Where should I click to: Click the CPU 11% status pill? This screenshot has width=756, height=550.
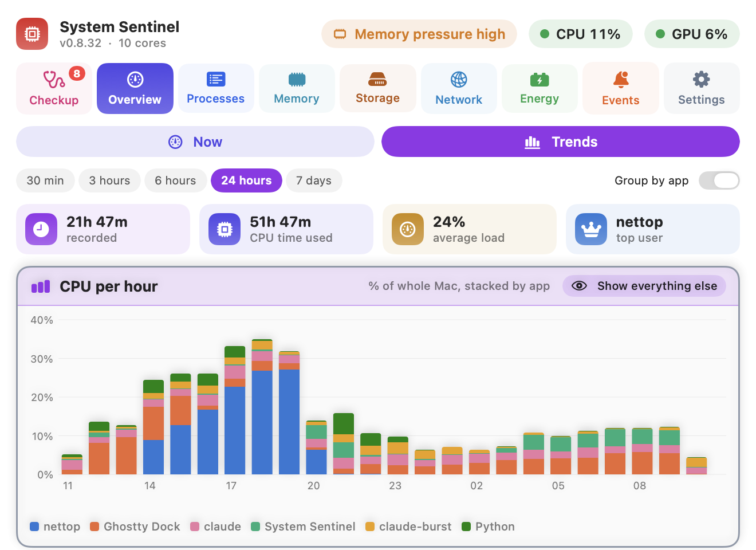(581, 34)
